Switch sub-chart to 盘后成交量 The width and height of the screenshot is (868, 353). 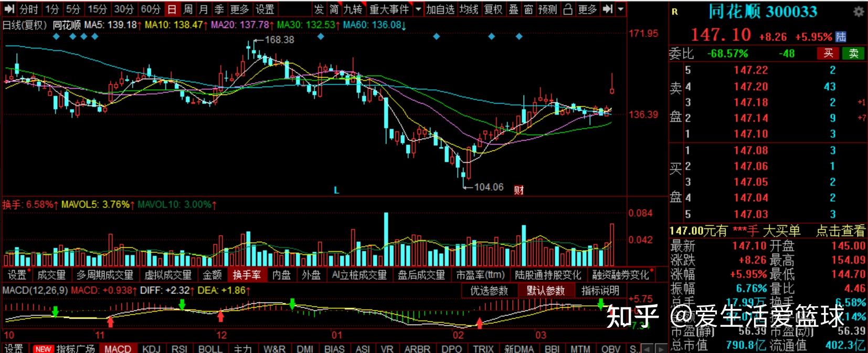coord(421,275)
